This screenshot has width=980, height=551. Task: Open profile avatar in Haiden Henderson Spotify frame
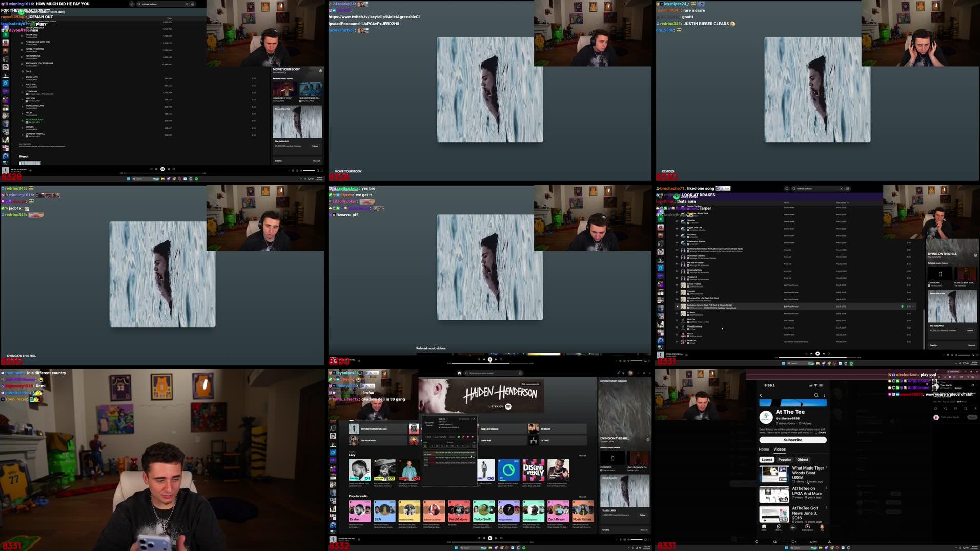pyautogui.click(x=630, y=373)
